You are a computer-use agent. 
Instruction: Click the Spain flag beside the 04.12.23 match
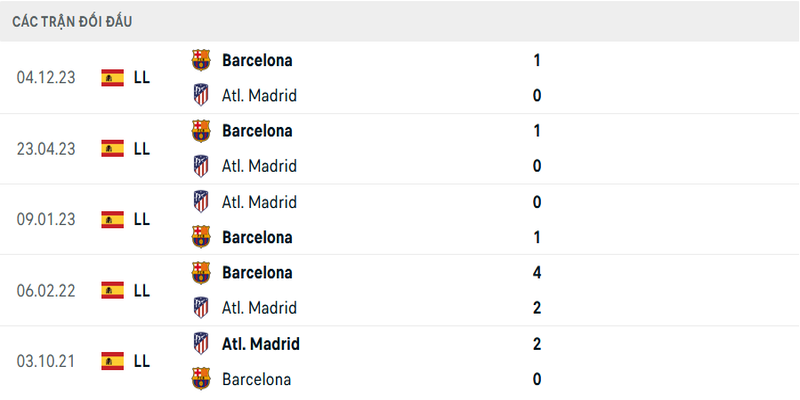112,77
